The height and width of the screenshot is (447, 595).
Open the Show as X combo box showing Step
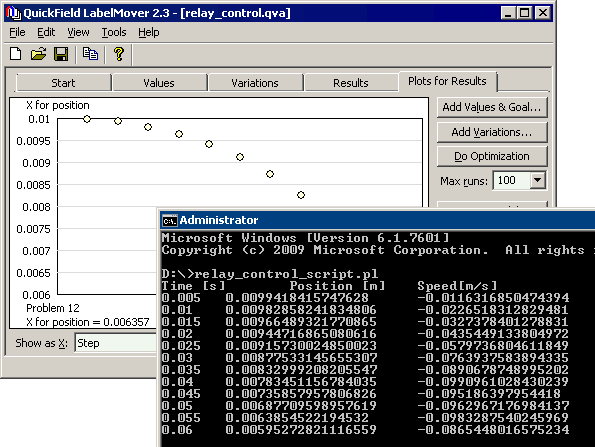coord(116,343)
